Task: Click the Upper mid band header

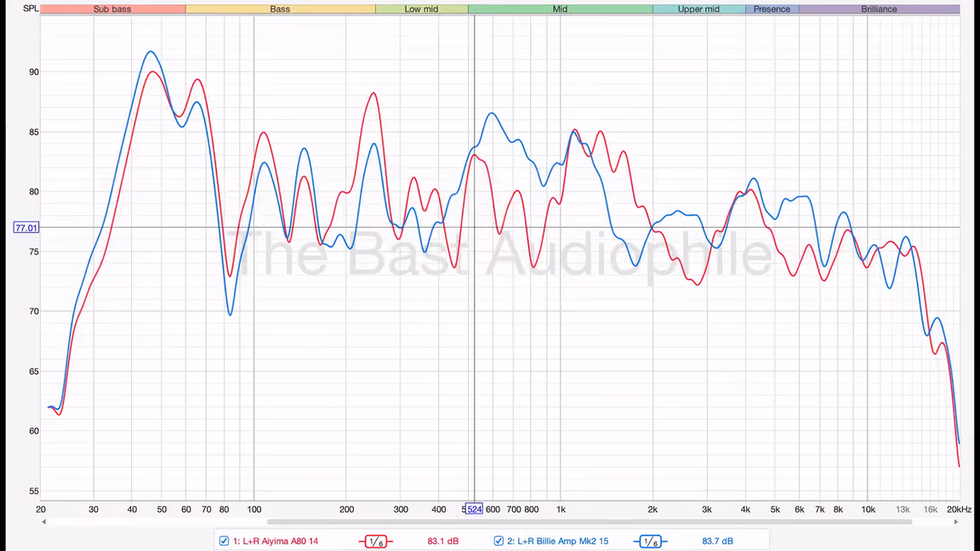Action: pos(698,9)
